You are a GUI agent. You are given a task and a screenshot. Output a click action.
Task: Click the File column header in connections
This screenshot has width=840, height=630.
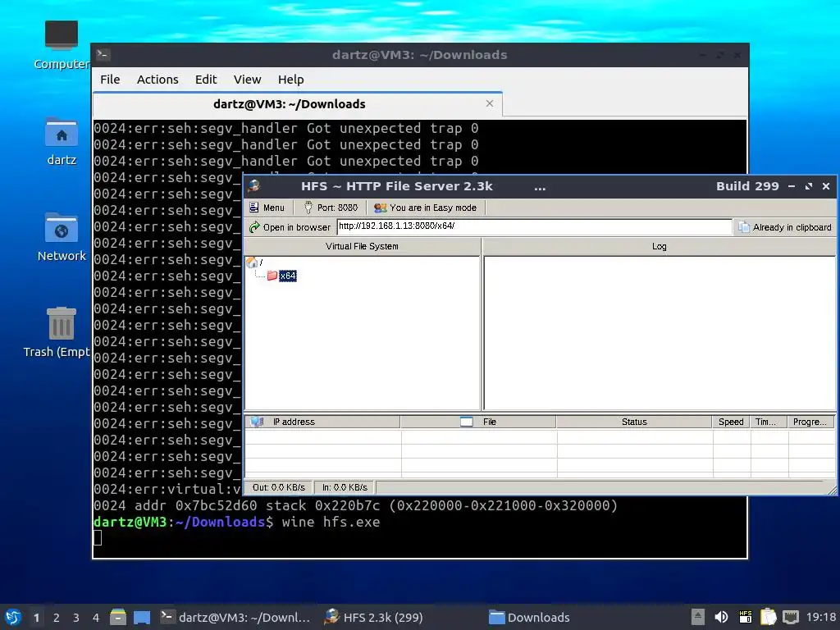click(x=478, y=422)
